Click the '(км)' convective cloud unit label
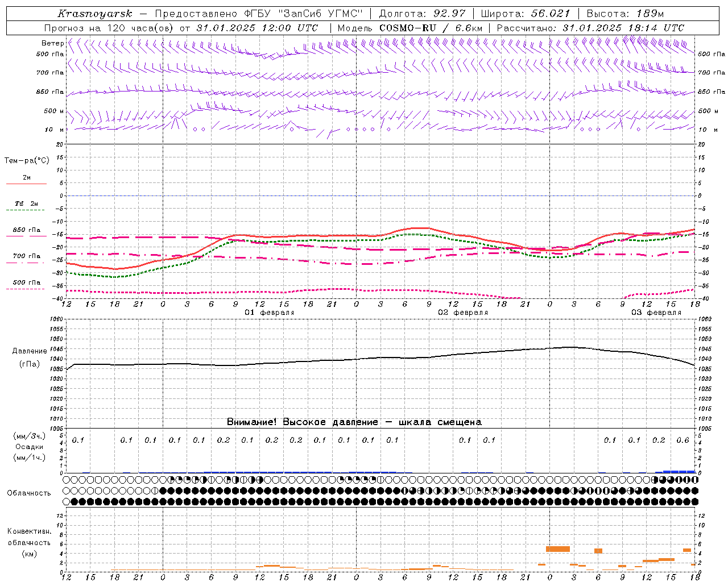 30,554
